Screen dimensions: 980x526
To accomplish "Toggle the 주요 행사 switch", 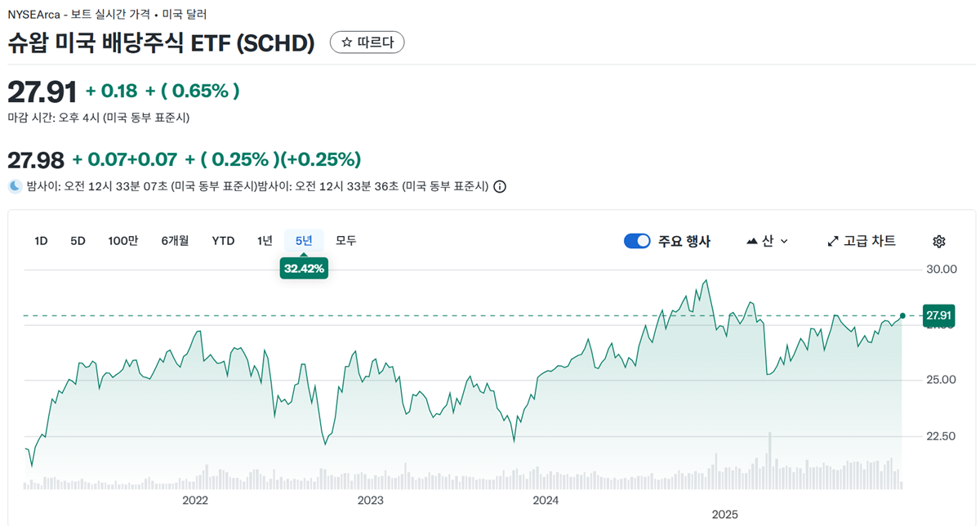I will [x=637, y=241].
